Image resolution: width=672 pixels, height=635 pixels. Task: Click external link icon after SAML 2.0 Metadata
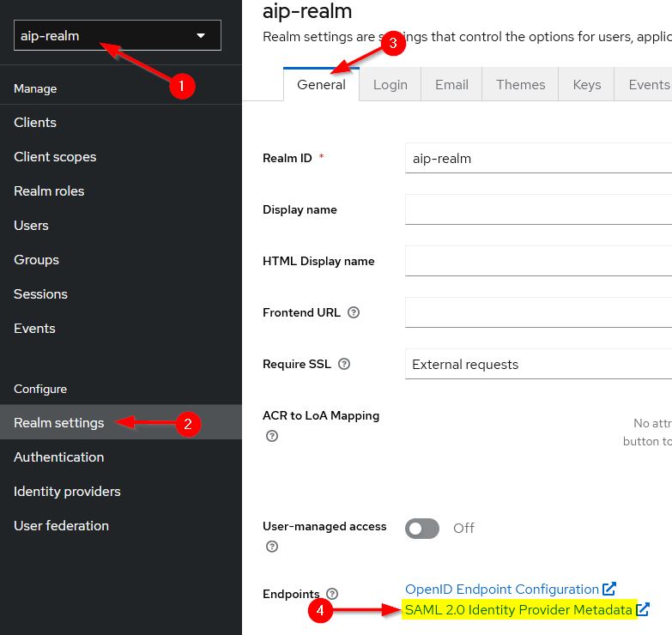click(642, 610)
